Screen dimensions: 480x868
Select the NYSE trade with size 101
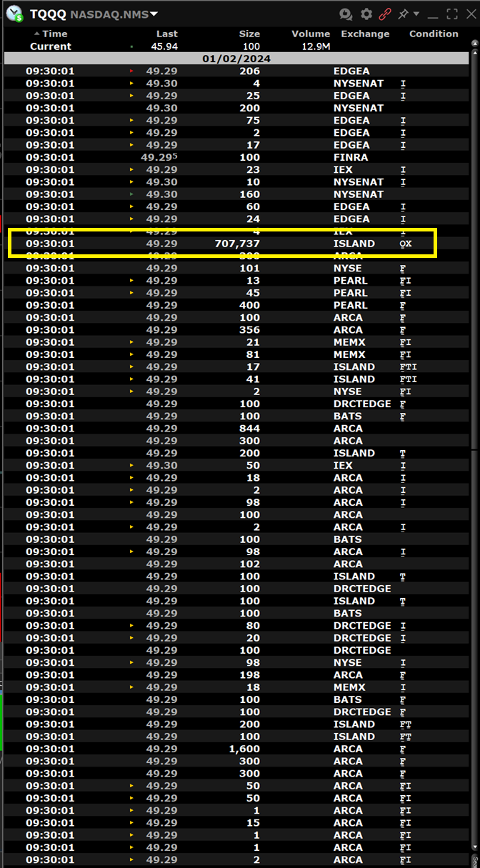click(x=236, y=269)
